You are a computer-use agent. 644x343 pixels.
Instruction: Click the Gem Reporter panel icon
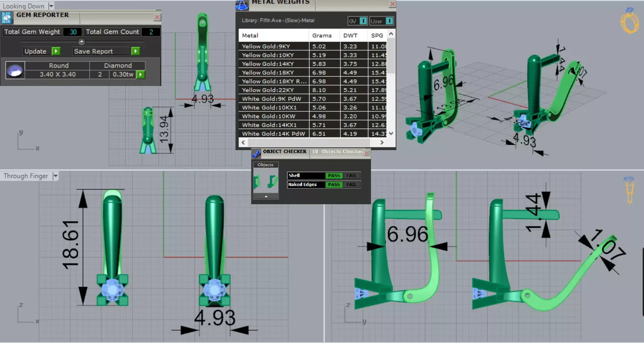tap(7, 18)
